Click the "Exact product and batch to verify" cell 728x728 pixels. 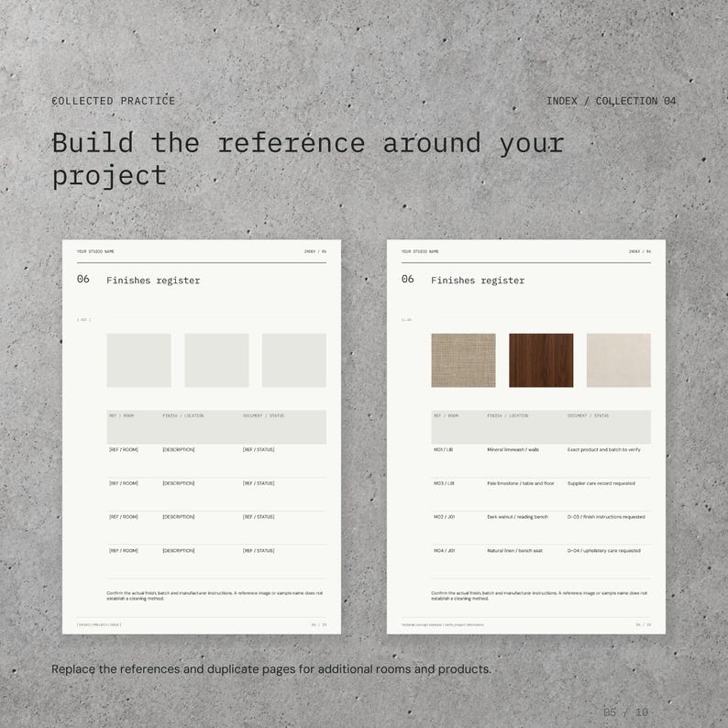coord(604,449)
